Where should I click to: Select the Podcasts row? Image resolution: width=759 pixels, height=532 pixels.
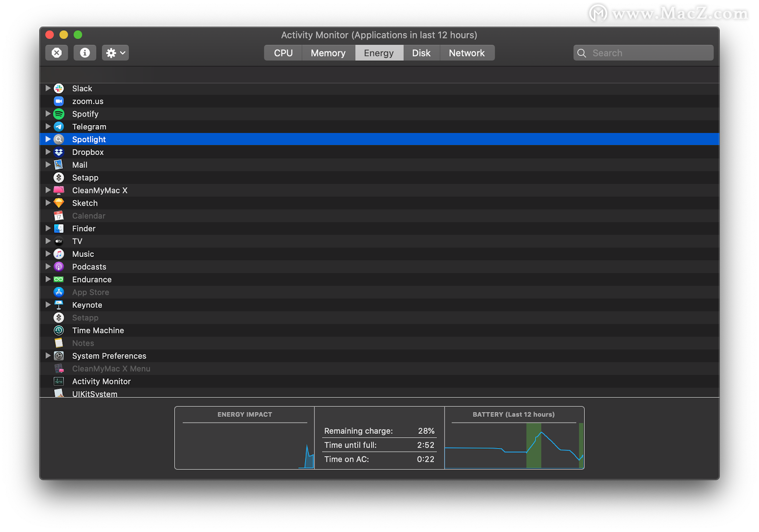point(379,267)
